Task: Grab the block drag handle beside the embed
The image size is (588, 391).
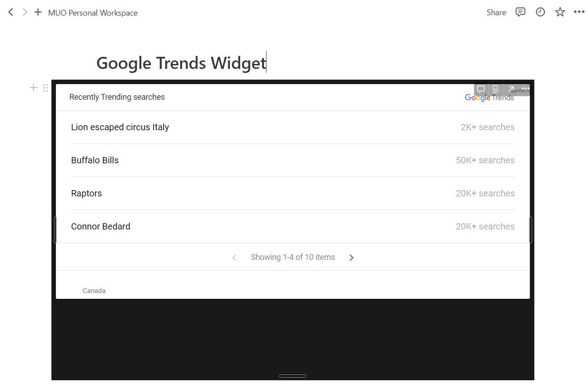Action: pos(45,88)
